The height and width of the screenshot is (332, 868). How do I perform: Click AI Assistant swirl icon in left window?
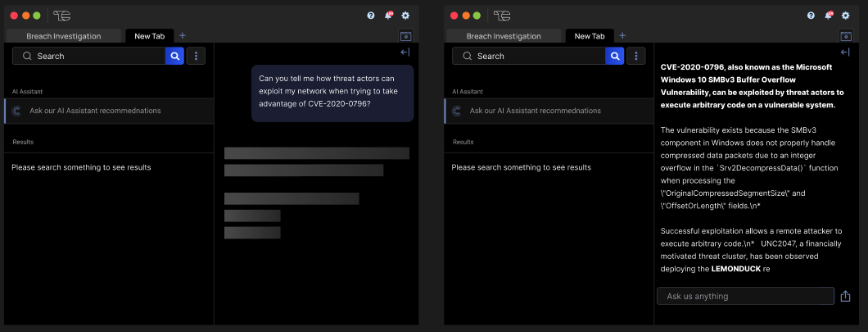[16, 111]
